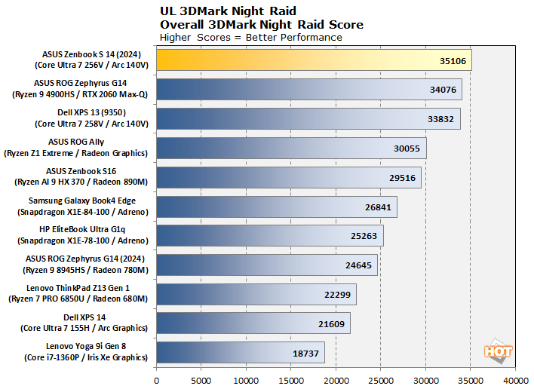Click the UL 3DMark Night Raid title

pos(228,11)
